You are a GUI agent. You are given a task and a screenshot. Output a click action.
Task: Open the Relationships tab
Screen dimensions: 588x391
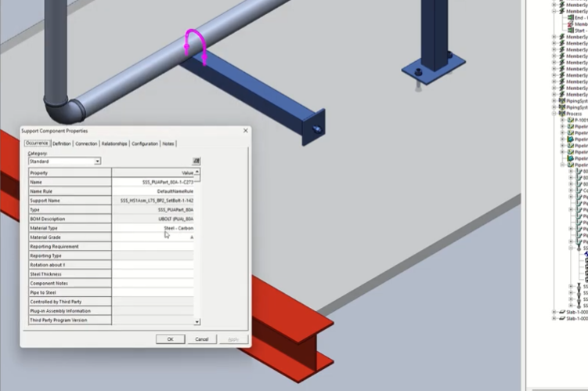114,143
